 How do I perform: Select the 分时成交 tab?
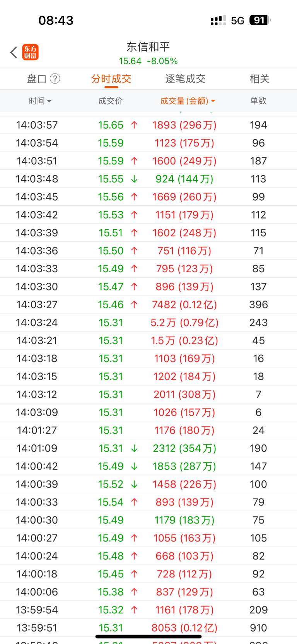coord(111,79)
